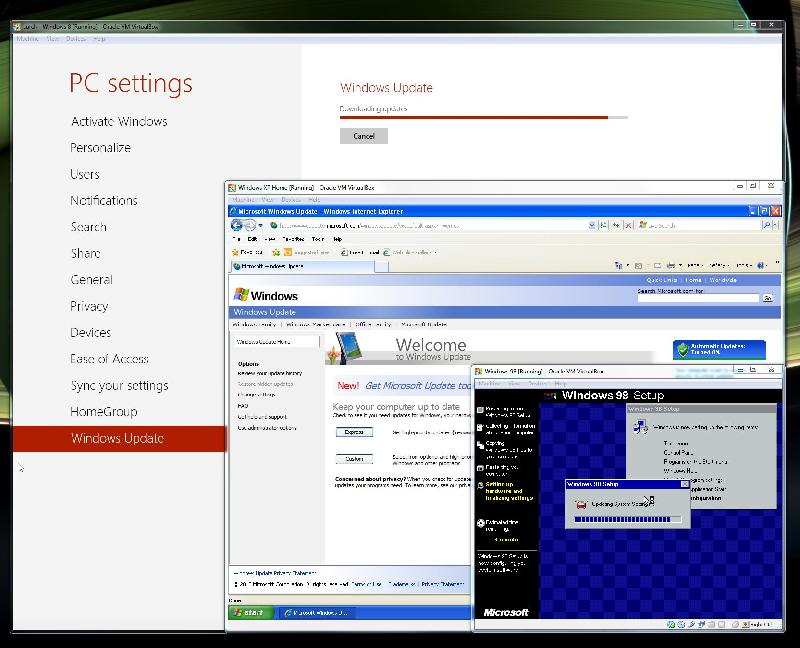The image size is (800, 648).
Task: Open Review your update history link
Action: 269,373
